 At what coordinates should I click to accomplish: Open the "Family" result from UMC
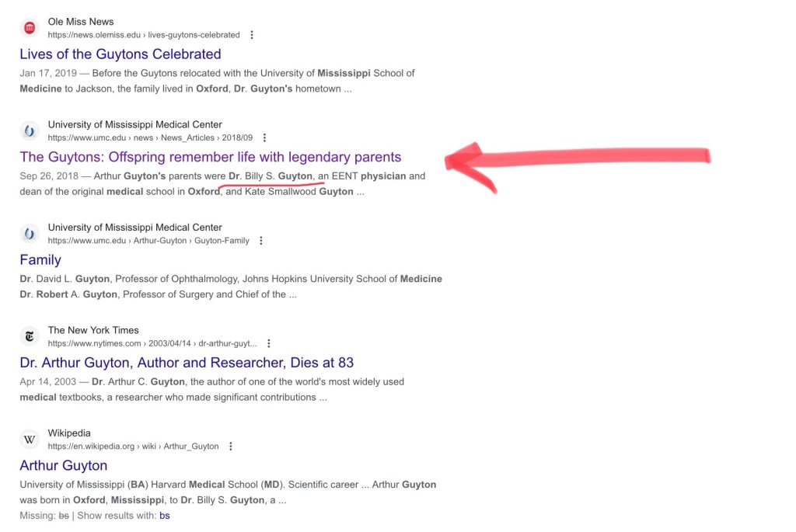coord(40,260)
